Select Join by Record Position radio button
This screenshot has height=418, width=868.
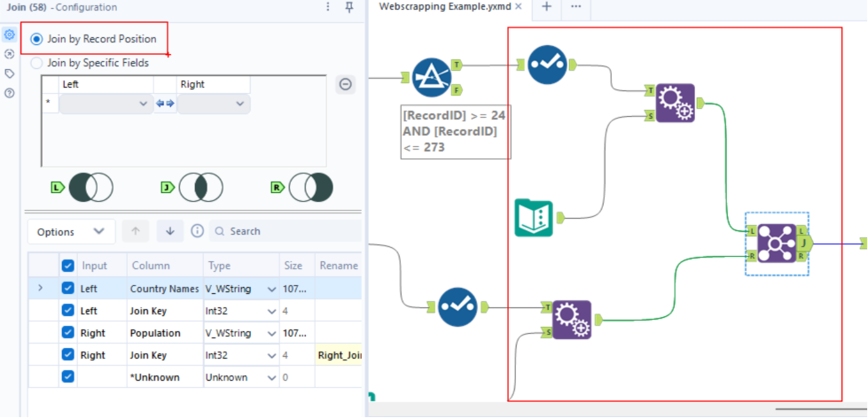click(x=36, y=39)
